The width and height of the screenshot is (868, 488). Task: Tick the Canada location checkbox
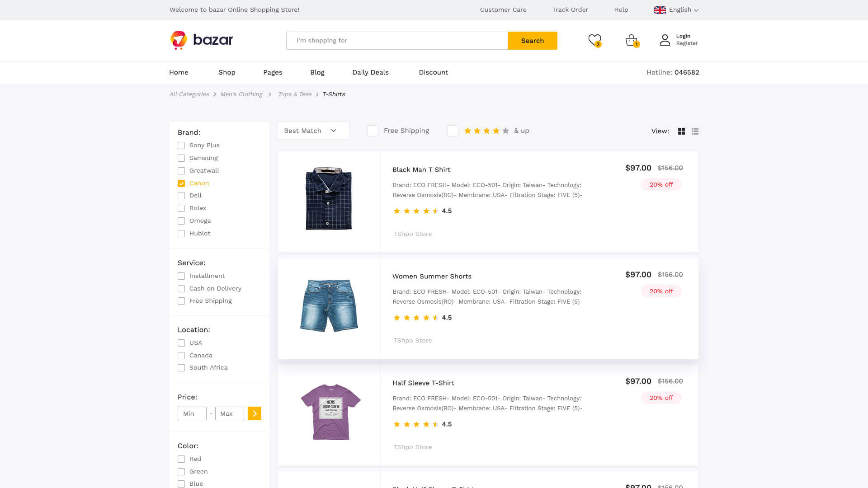pos(181,356)
